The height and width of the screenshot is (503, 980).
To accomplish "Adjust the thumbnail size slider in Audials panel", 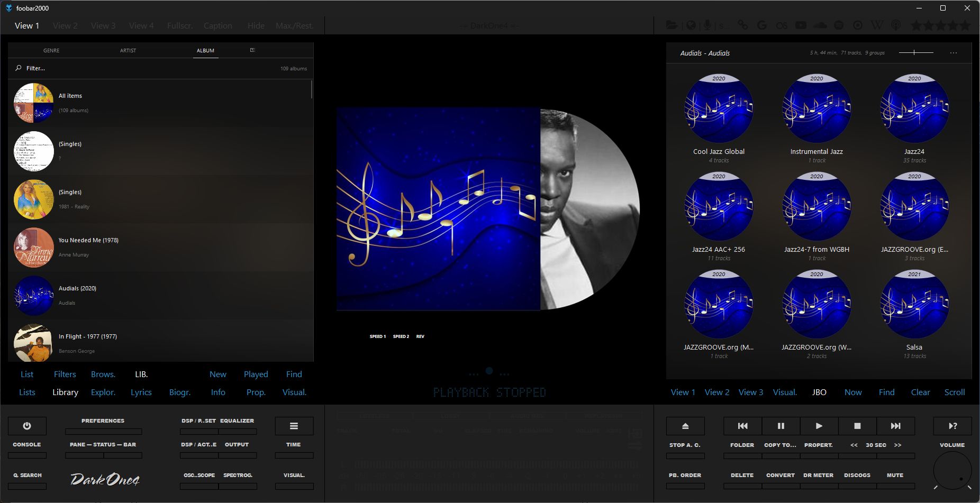I will 916,52.
